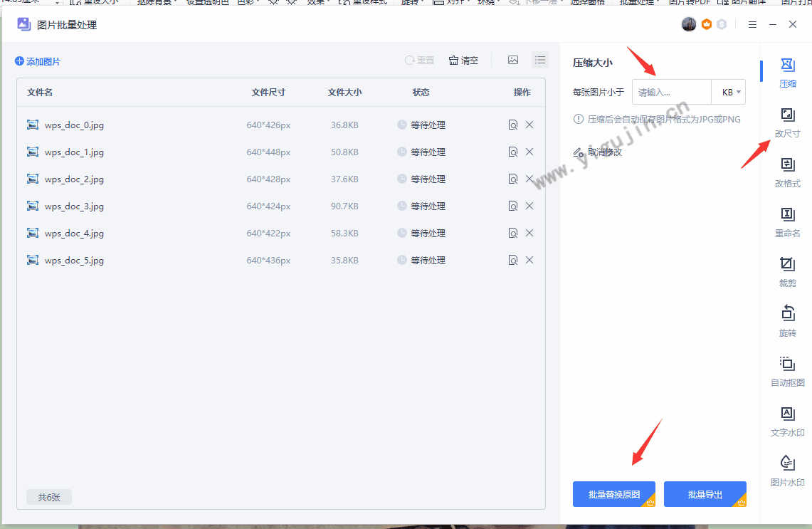Screen dimensions: 812x529
Task: Click the 文件名 column header
Action: click(40, 93)
